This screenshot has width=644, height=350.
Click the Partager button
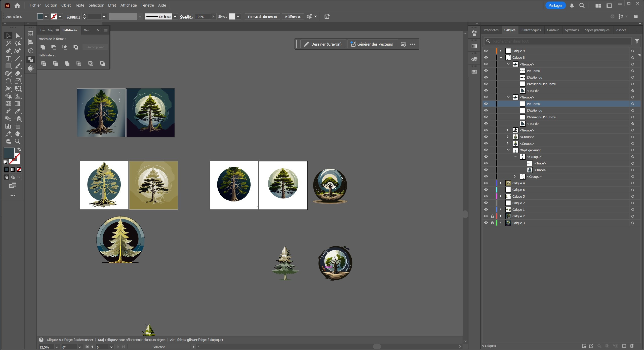click(x=555, y=6)
